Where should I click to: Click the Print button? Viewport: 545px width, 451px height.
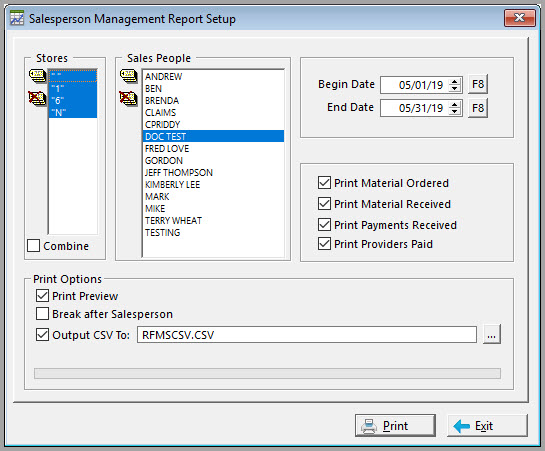click(395, 426)
